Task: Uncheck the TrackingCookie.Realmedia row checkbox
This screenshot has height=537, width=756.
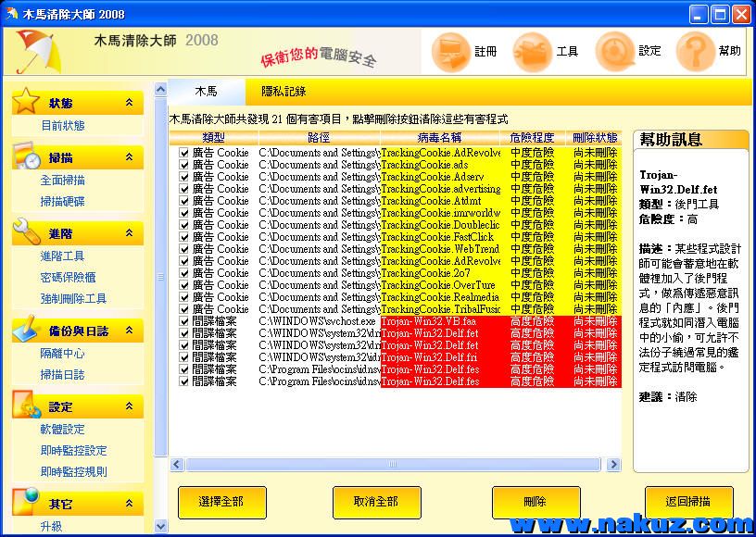Action: point(184,297)
